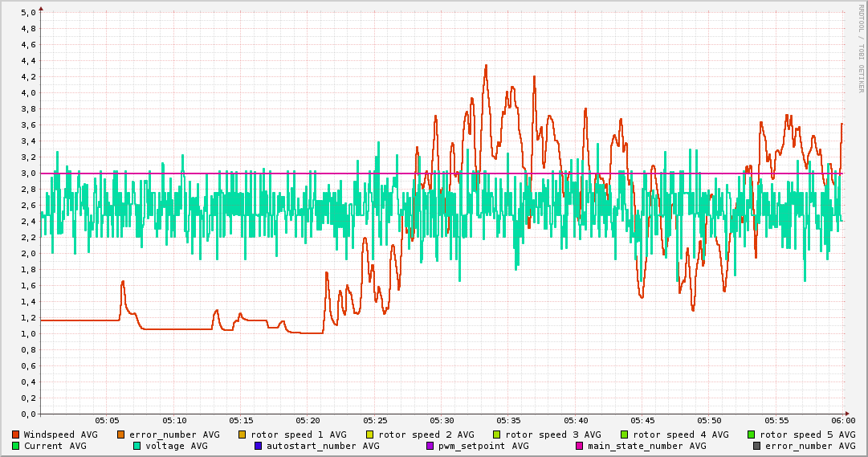Click the dark gray error_number AVG swatch
This screenshot has height=457, width=868.
[757, 446]
